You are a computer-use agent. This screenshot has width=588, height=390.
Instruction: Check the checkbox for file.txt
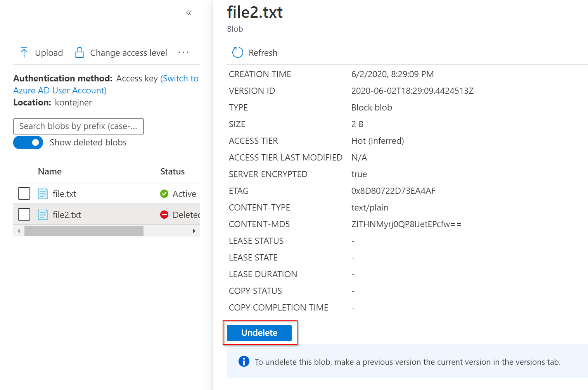(24, 193)
